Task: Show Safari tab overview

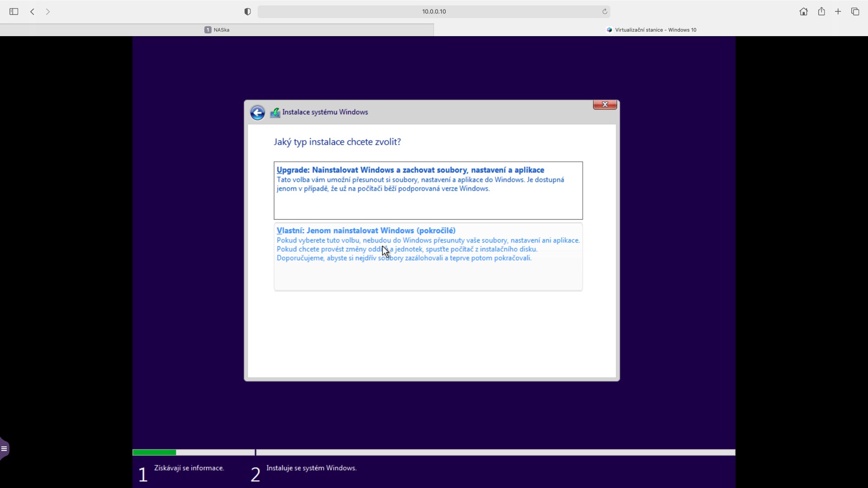Action: (x=855, y=12)
